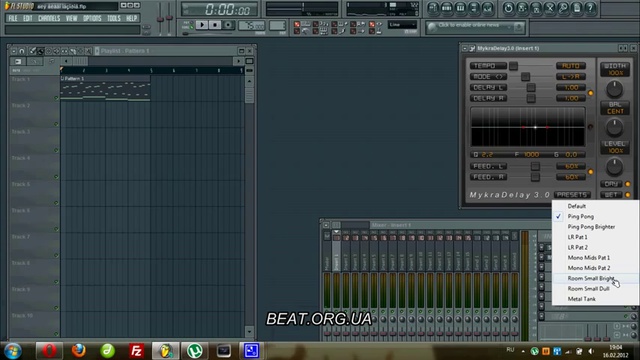This screenshot has width=640, height=360.
Task: Open the Playlist window options menu
Action: [x=13, y=51]
